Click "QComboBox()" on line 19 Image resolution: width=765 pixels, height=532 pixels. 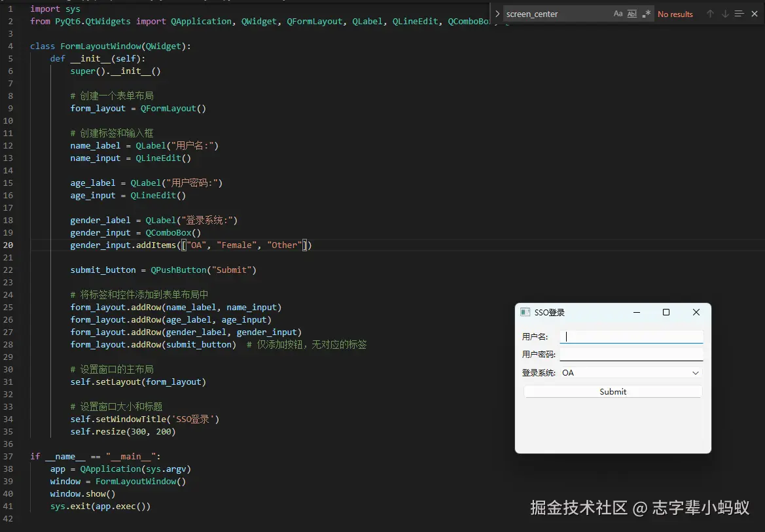coord(173,233)
